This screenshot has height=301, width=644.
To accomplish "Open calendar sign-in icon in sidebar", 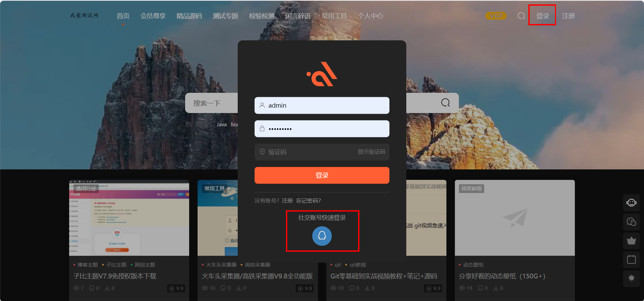I will (631, 259).
